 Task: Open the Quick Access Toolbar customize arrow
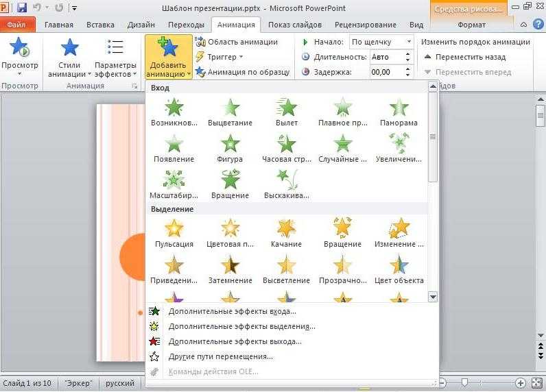[74, 8]
